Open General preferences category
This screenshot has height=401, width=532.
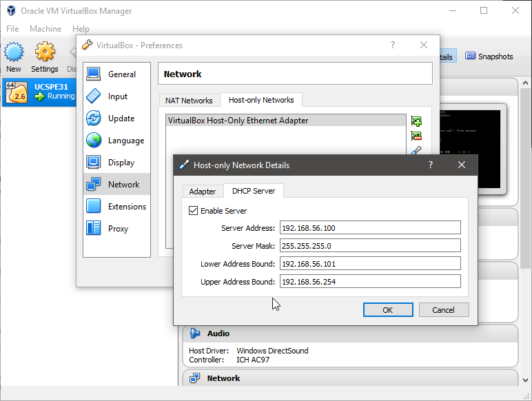click(x=116, y=74)
